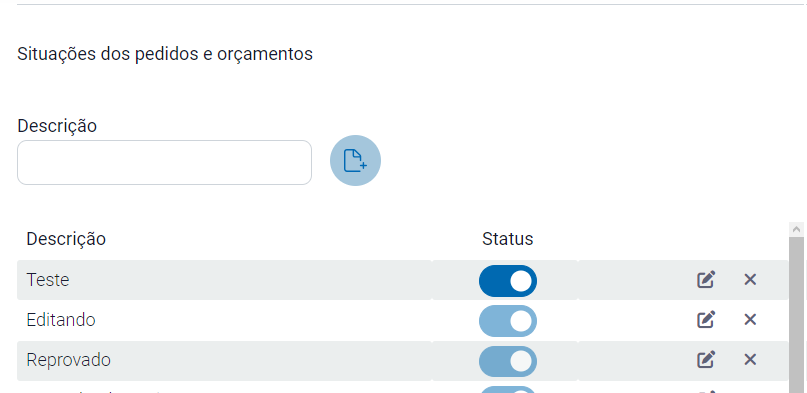Edit the Reprovado situation entry

pyautogui.click(x=706, y=359)
